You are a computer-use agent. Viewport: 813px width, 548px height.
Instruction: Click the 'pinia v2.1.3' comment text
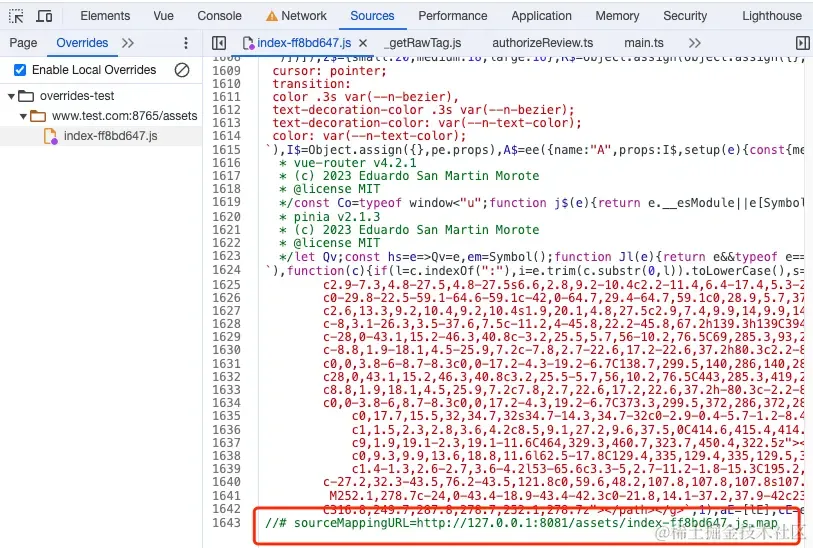click(337, 217)
